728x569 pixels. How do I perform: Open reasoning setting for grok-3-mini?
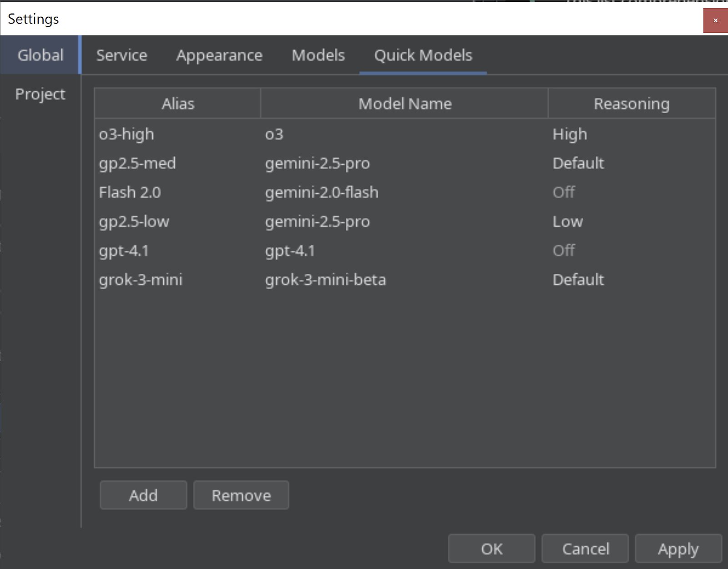click(632, 280)
